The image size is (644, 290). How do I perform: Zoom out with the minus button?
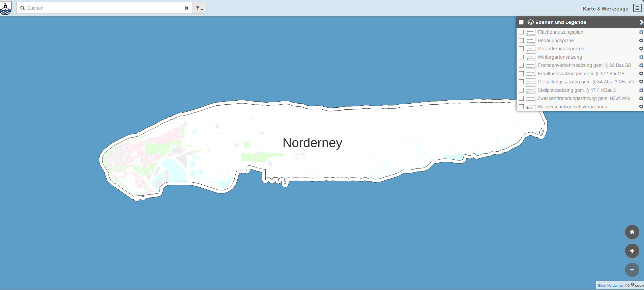pos(632,270)
